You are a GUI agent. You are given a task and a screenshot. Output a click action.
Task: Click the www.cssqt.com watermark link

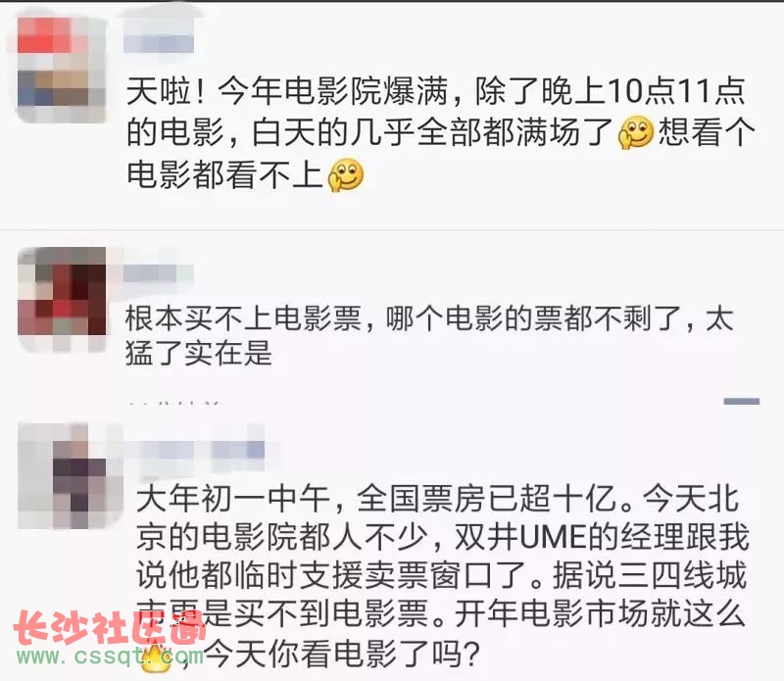110,656
